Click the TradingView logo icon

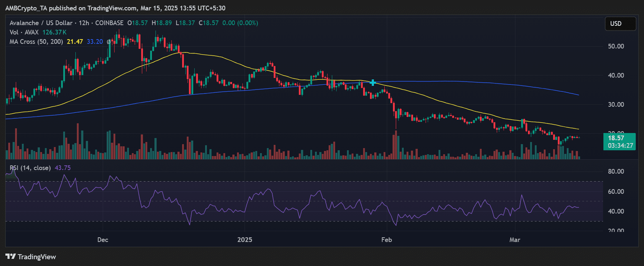tap(10, 257)
